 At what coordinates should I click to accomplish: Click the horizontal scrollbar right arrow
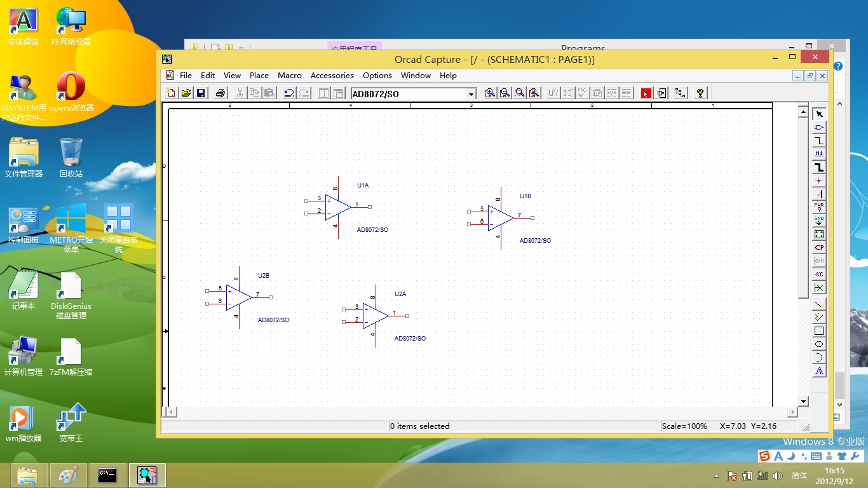[792, 412]
